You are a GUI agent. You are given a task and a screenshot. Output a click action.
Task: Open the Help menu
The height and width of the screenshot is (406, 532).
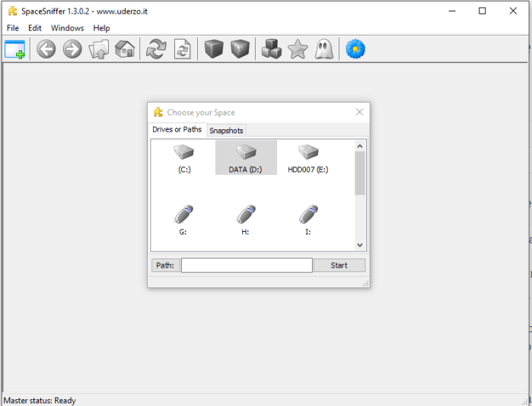pos(101,28)
